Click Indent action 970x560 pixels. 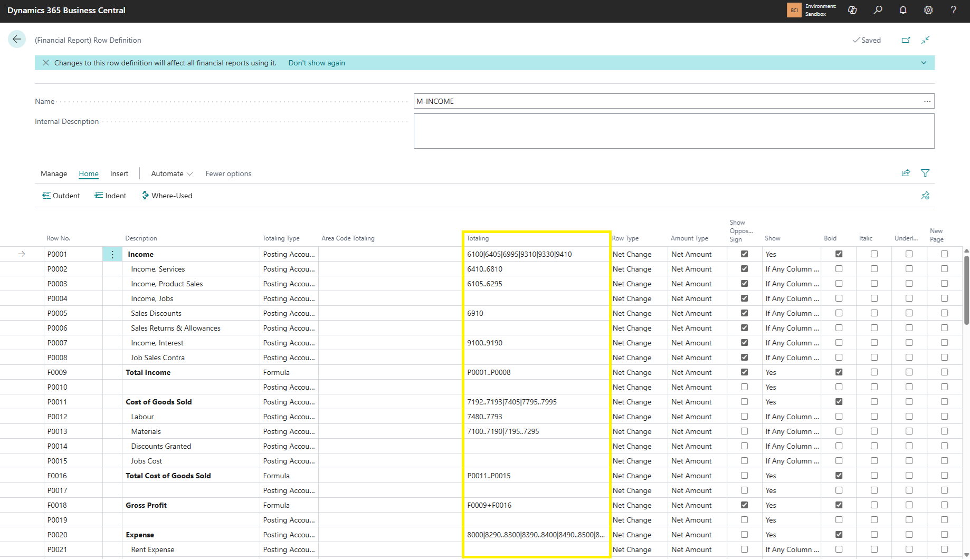click(x=110, y=196)
